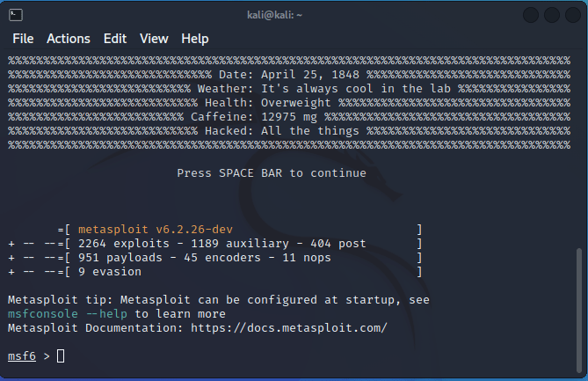Click the rightmost round window button
This screenshot has width=588, height=381.
[x=573, y=15]
